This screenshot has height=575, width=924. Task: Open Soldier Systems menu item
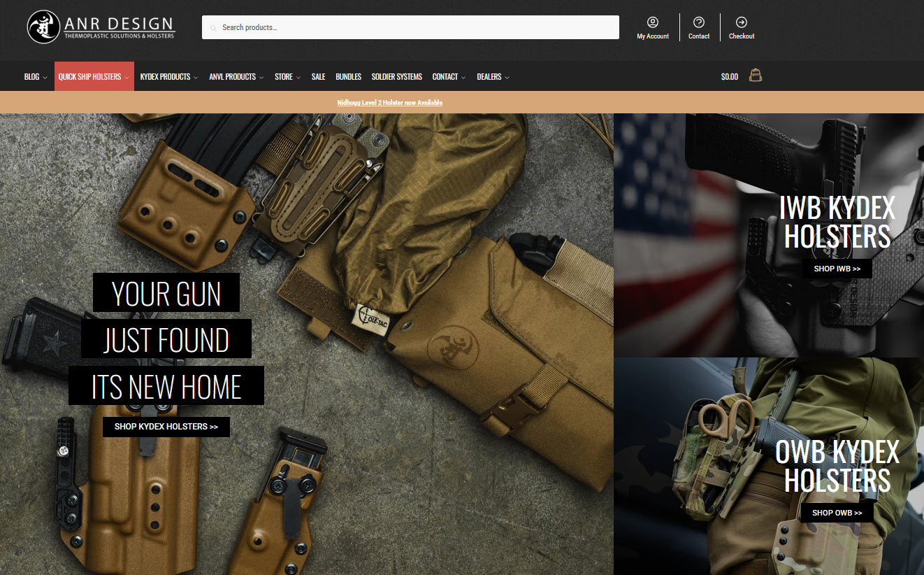pyautogui.click(x=397, y=77)
